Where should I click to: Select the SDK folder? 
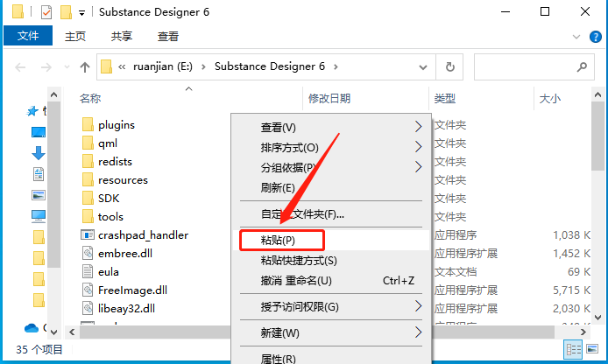click(x=109, y=199)
